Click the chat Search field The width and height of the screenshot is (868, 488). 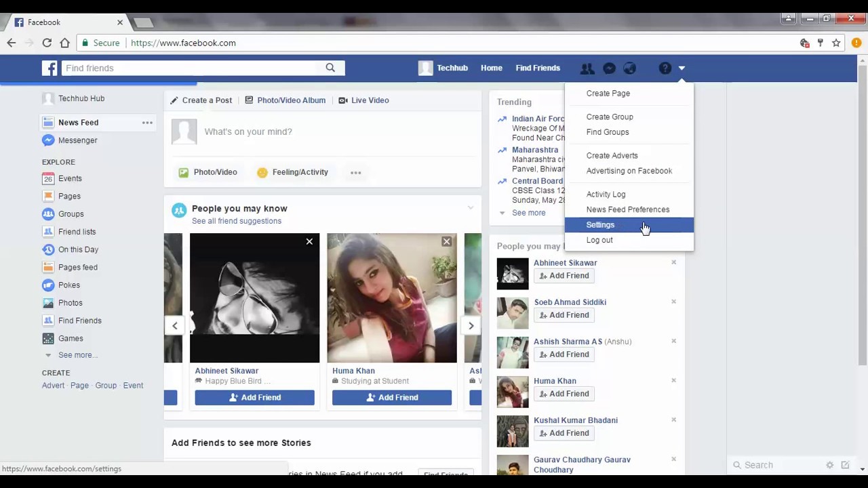[776, 465]
